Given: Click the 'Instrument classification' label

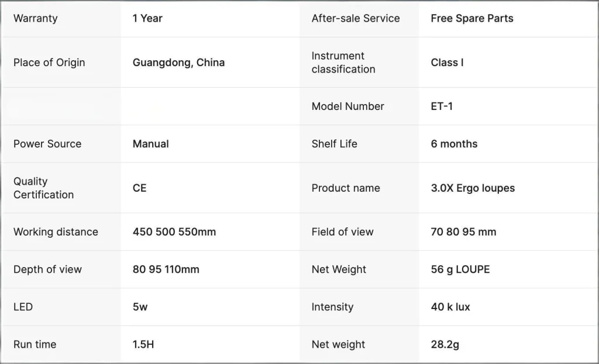Looking at the screenshot, I should [x=343, y=63].
